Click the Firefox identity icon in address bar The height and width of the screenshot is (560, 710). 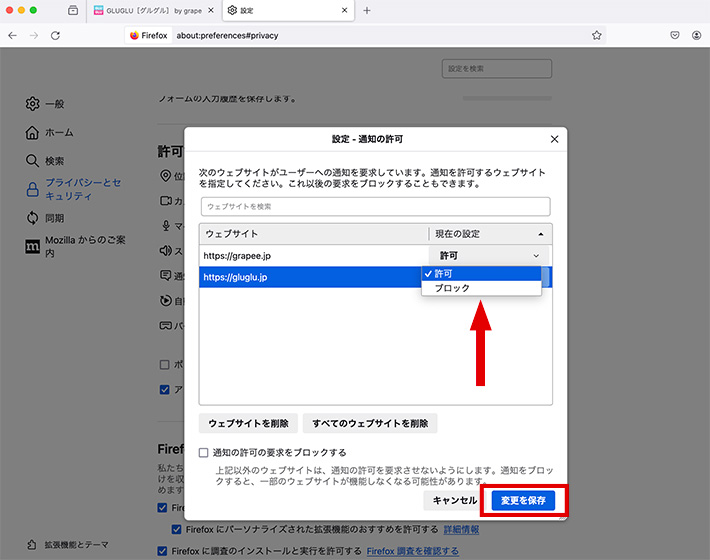coord(149,35)
